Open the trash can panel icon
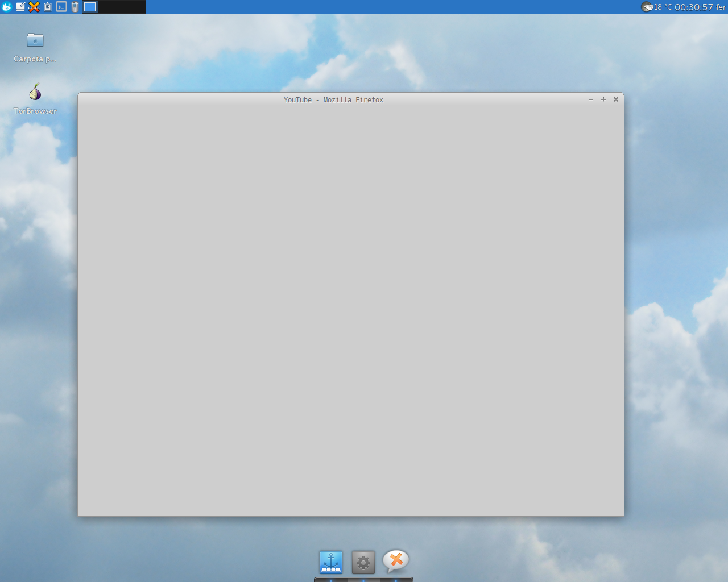This screenshot has height=582, width=728. point(75,7)
